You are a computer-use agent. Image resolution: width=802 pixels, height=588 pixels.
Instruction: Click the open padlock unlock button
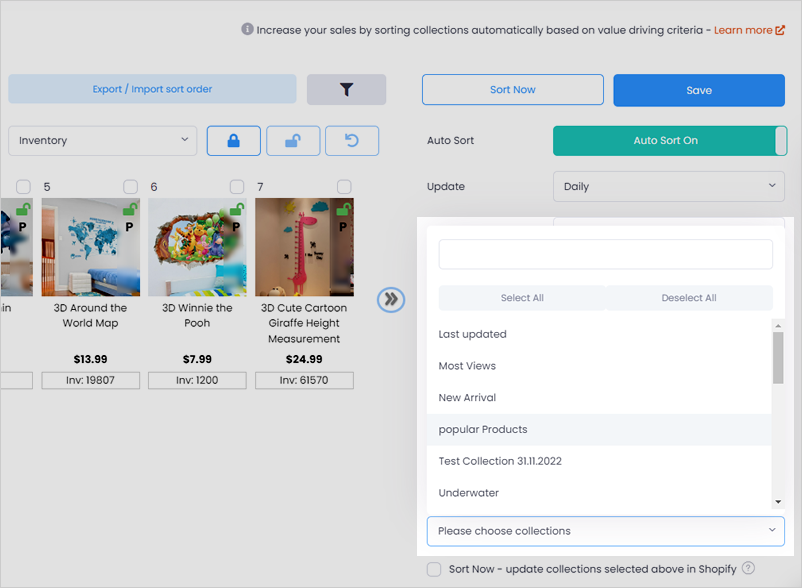pyautogui.click(x=293, y=141)
